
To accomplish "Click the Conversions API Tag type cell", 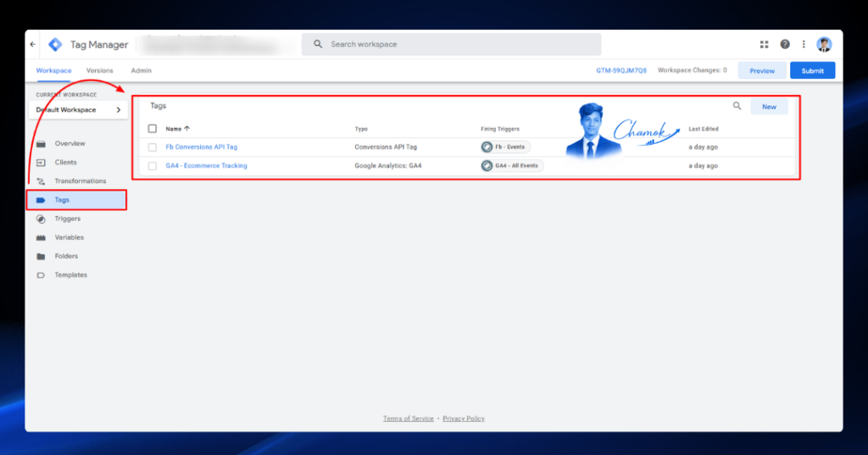I will click(386, 147).
